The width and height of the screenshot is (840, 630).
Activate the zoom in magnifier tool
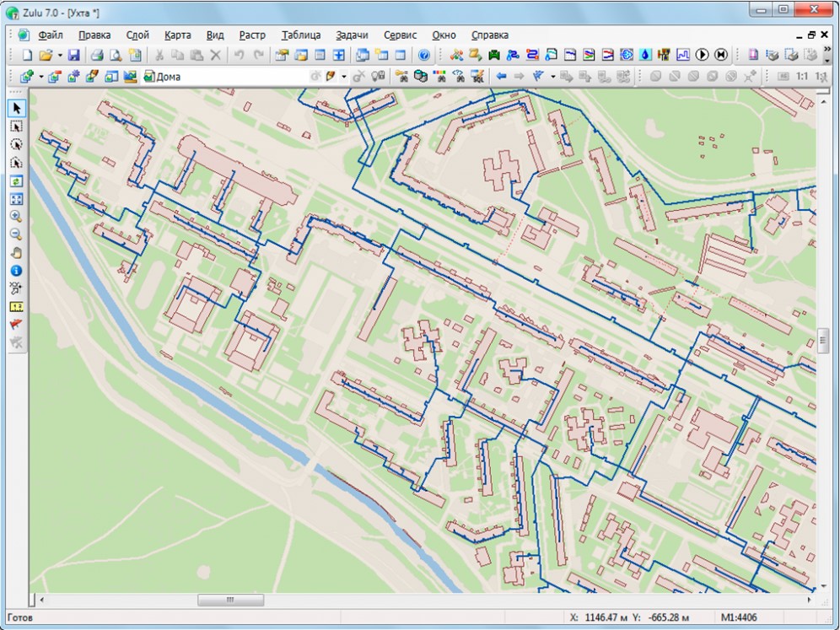click(x=16, y=217)
